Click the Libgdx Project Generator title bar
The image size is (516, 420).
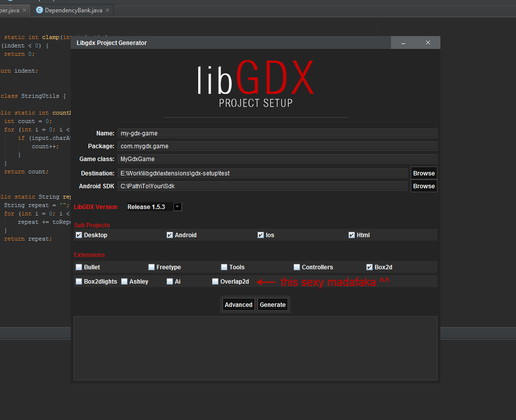(230, 43)
